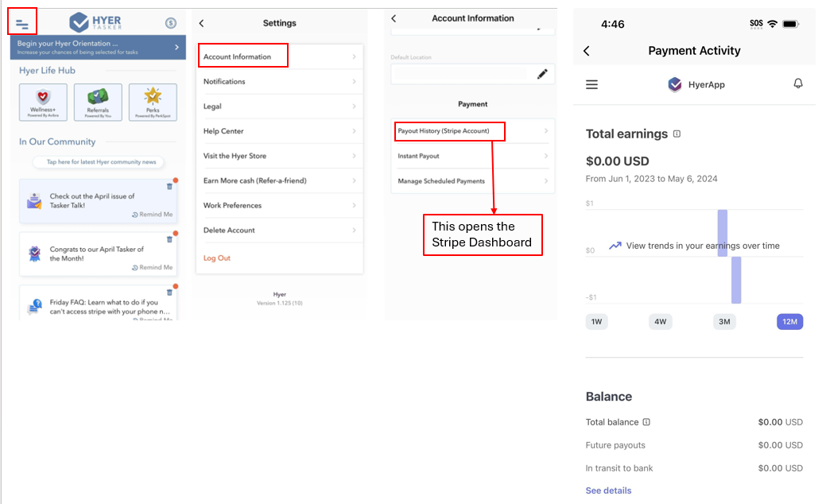Click the Future payouts row label
The image size is (826, 504).
(x=615, y=445)
